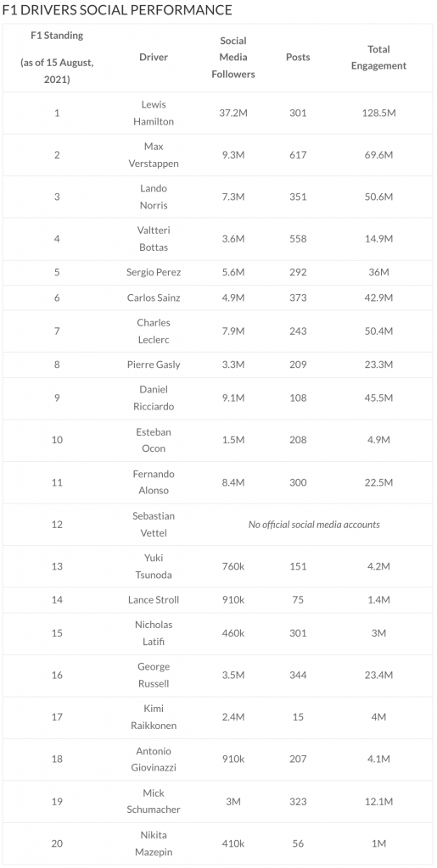This screenshot has height=868, width=437.
Task: Click the Posts column header
Action: (x=298, y=57)
